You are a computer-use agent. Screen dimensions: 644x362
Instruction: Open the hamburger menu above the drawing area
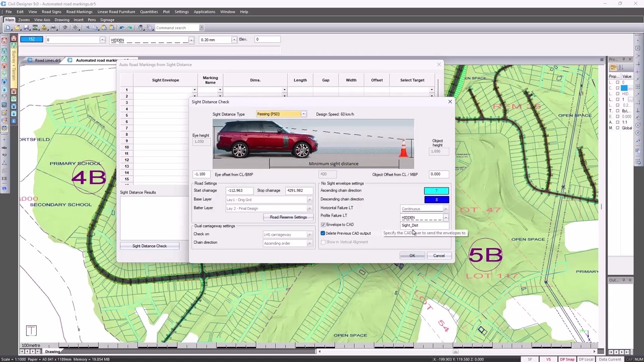coord(601,60)
